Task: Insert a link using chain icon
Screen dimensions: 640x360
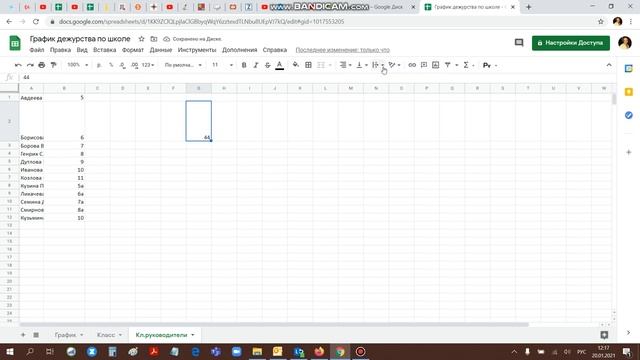Action: pyautogui.click(x=412, y=65)
